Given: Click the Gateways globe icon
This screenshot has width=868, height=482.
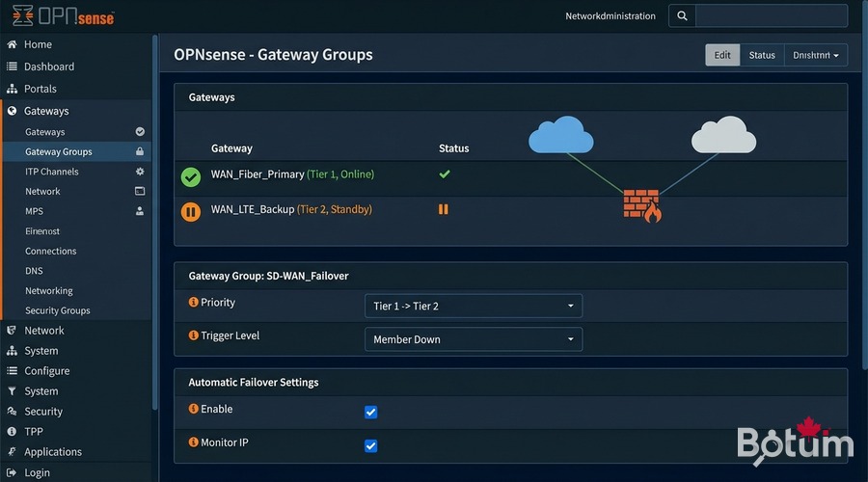Looking at the screenshot, I should point(12,111).
